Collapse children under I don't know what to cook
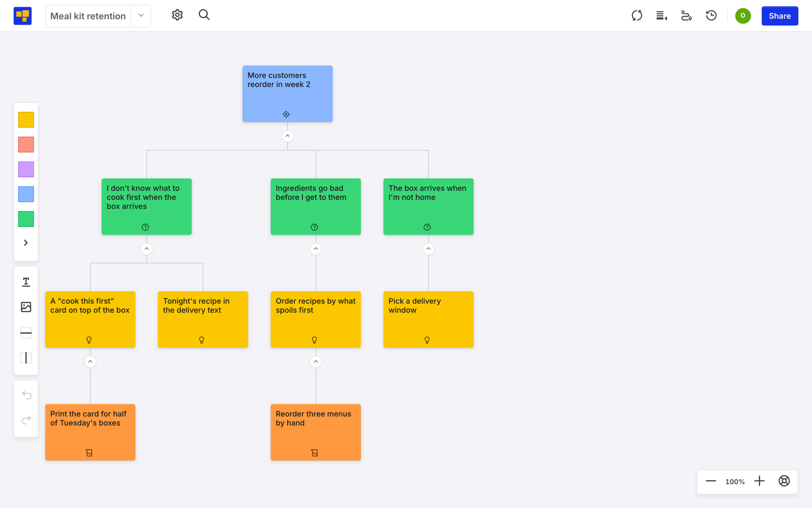Viewport: 812px width, 508px height. 147,249
